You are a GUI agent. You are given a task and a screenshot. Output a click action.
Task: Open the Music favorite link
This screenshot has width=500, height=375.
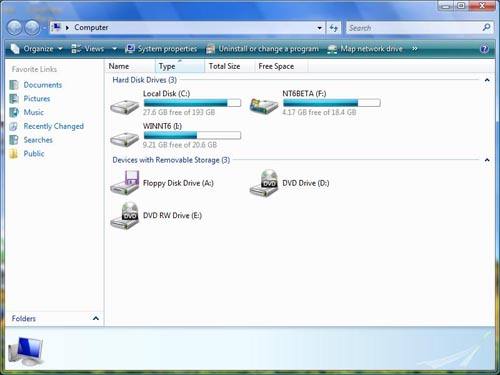[34, 112]
